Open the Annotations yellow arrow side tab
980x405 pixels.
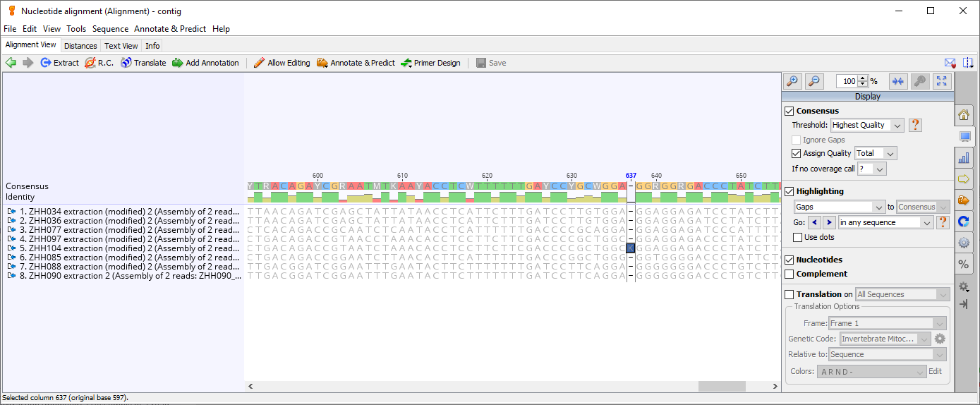click(x=964, y=179)
